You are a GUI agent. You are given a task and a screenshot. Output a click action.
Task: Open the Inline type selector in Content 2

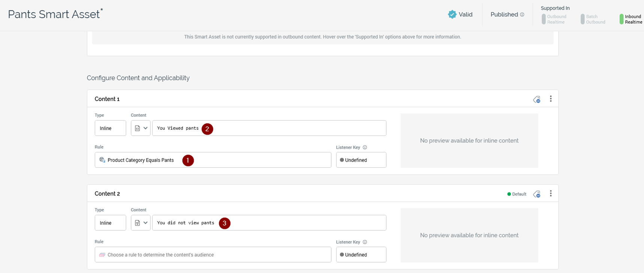pyautogui.click(x=110, y=223)
